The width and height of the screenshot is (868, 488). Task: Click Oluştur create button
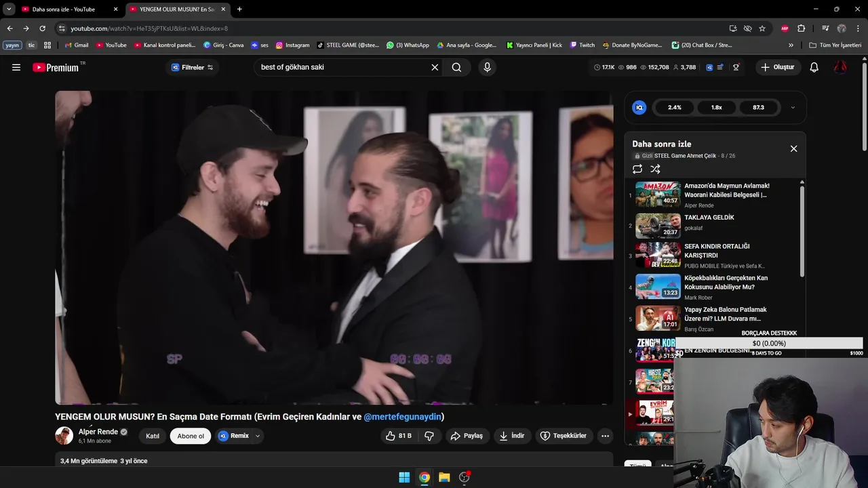click(778, 67)
